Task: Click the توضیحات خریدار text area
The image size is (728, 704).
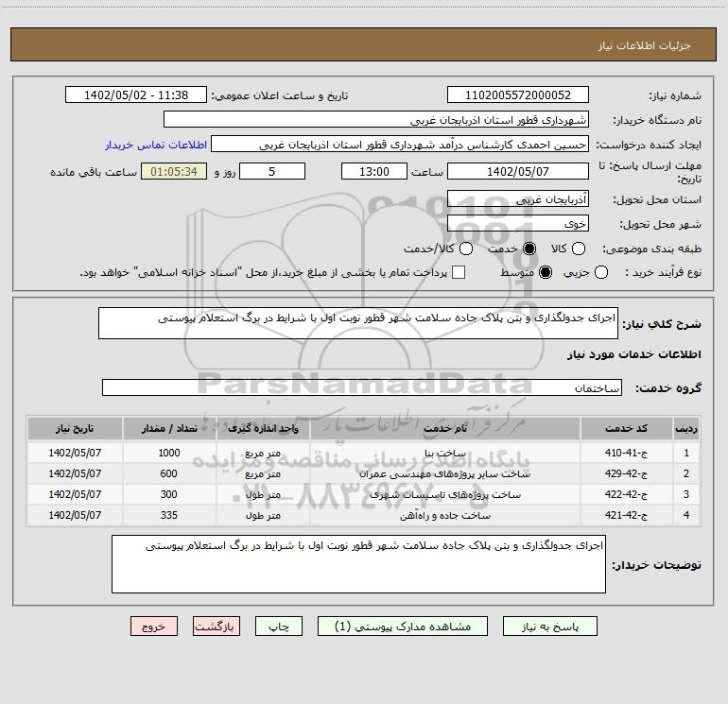Action: tap(358, 564)
